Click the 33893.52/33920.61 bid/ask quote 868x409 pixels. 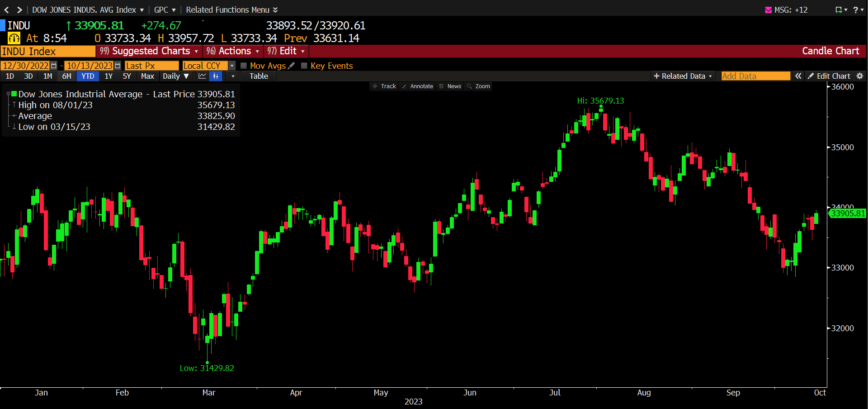point(316,26)
